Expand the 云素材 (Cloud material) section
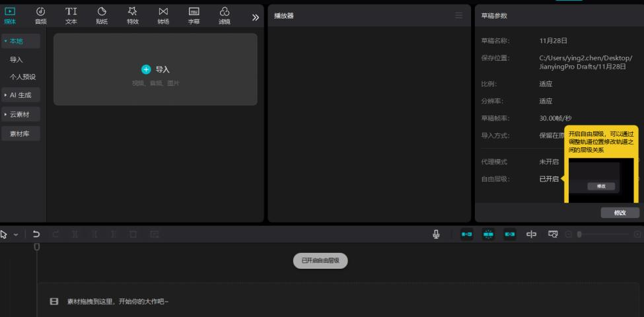Image resolution: width=644 pixels, height=317 pixels. click(20, 114)
